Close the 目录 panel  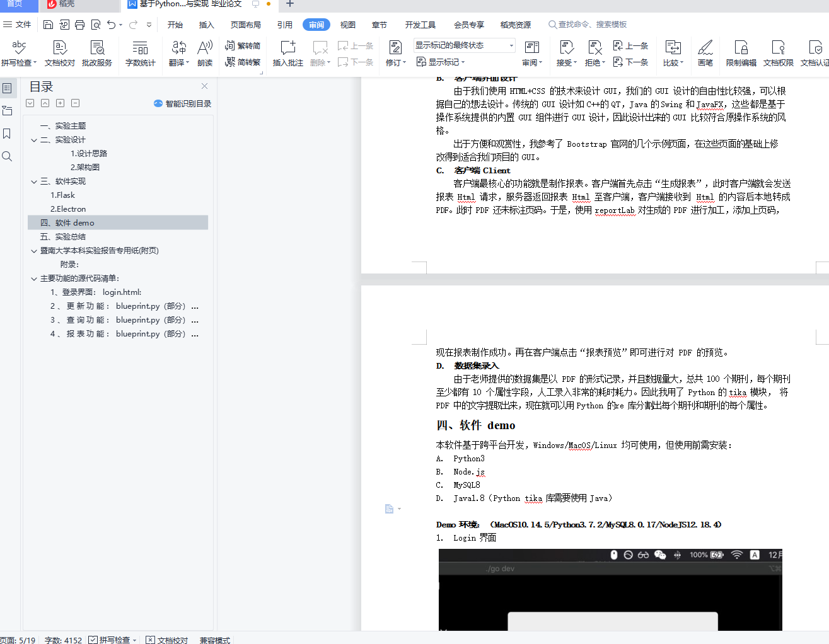coord(204,86)
